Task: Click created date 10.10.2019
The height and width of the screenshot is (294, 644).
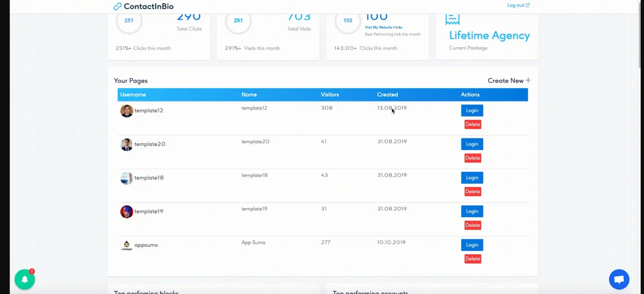Action: click(x=392, y=242)
